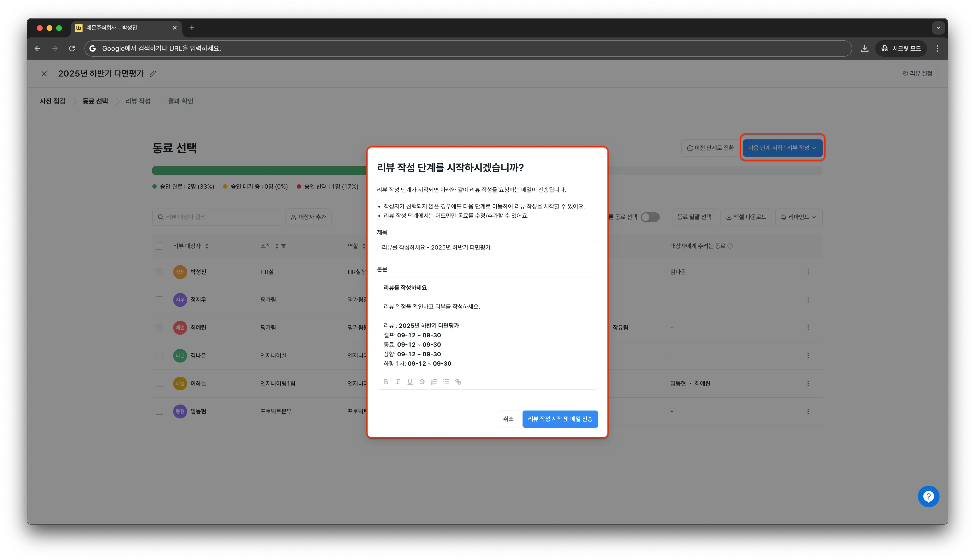Click 리뷰 작성 시작 및 메일 전송

pyautogui.click(x=560, y=419)
